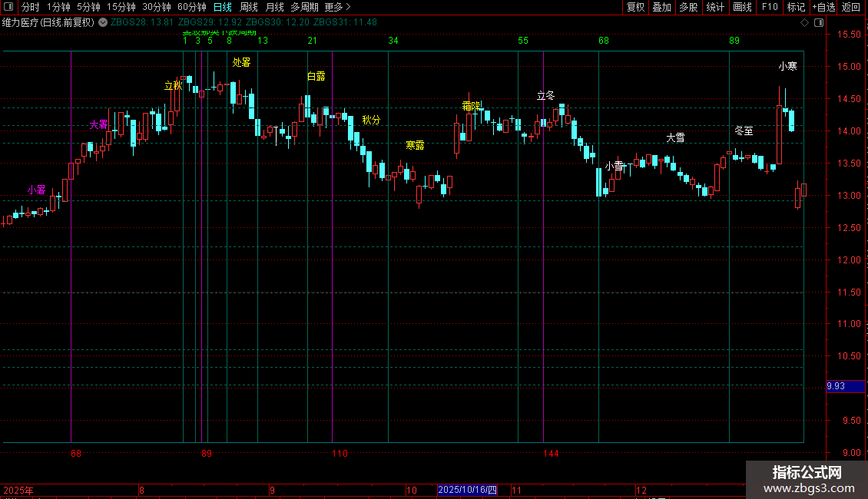
Task: Select the 15分钟 period tab
Action: (121, 7)
